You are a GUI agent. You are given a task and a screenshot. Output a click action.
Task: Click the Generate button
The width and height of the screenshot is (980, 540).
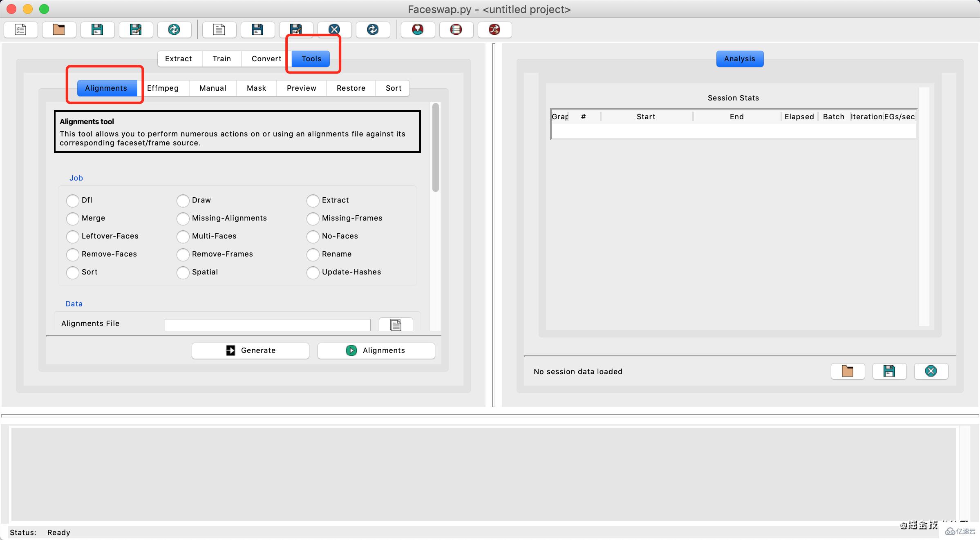[250, 350]
